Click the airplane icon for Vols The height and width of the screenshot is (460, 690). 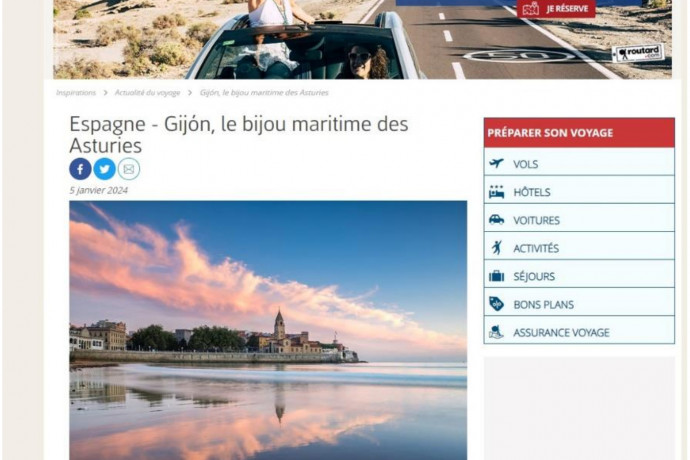pyautogui.click(x=496, y=163)
